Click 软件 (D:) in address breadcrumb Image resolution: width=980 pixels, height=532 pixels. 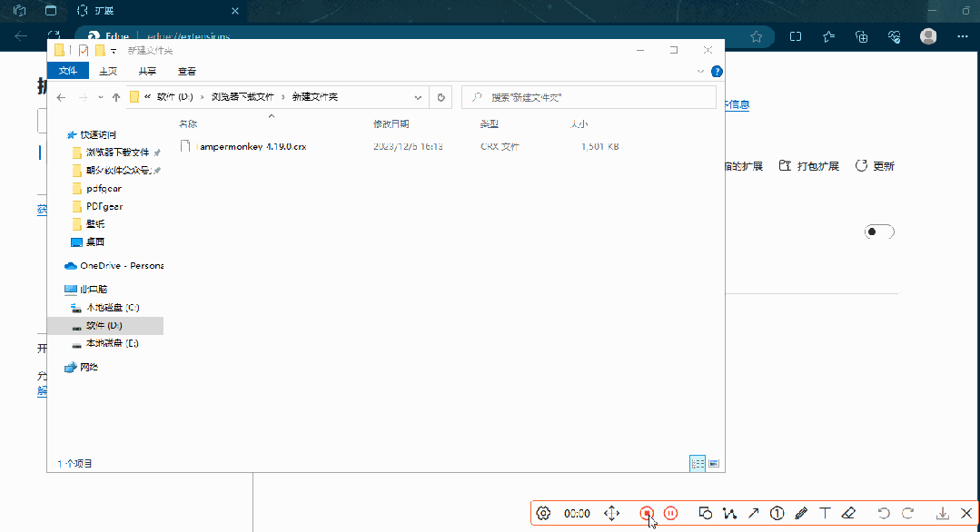[175, 97]
